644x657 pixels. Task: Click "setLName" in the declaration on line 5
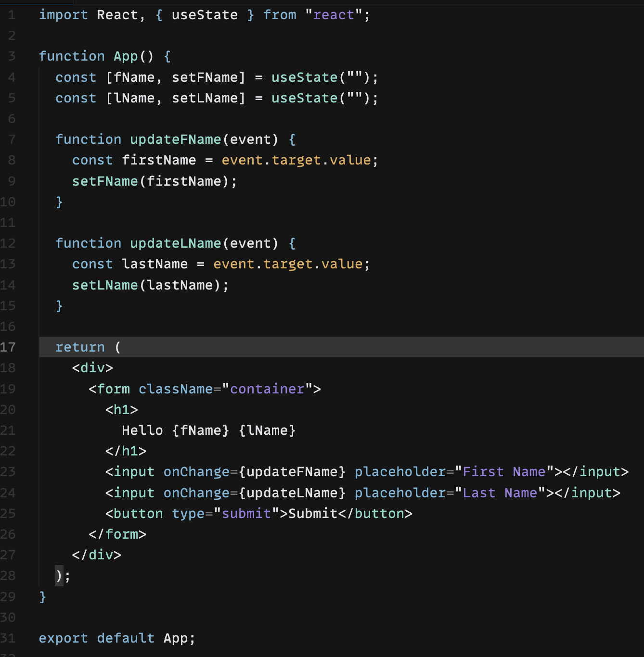coord(205,98)
